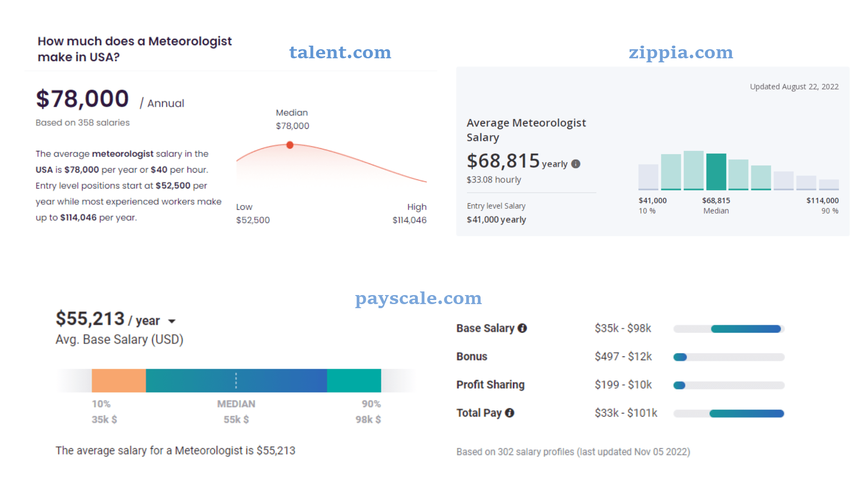Click '$41,000 10 %' label under histogram
868x488 pixels.
pyautogui.click(x=652, y=206)
